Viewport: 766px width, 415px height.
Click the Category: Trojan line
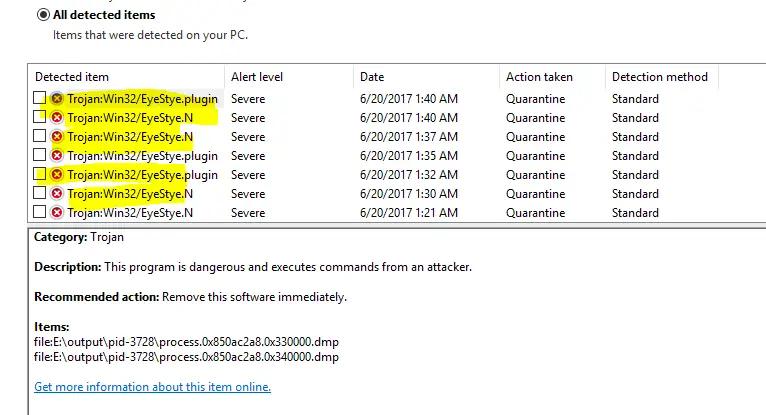pyautogui.click(x=79, y=237)
